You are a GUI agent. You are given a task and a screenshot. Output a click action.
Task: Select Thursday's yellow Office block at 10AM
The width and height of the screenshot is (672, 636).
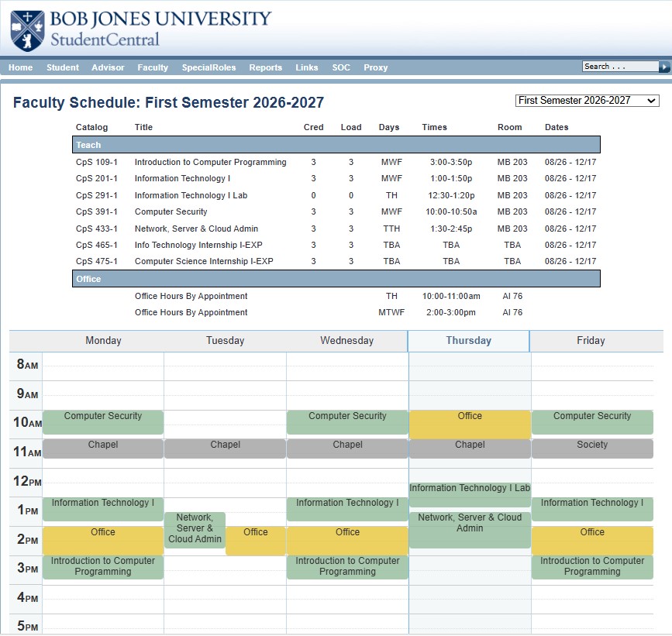470,425
